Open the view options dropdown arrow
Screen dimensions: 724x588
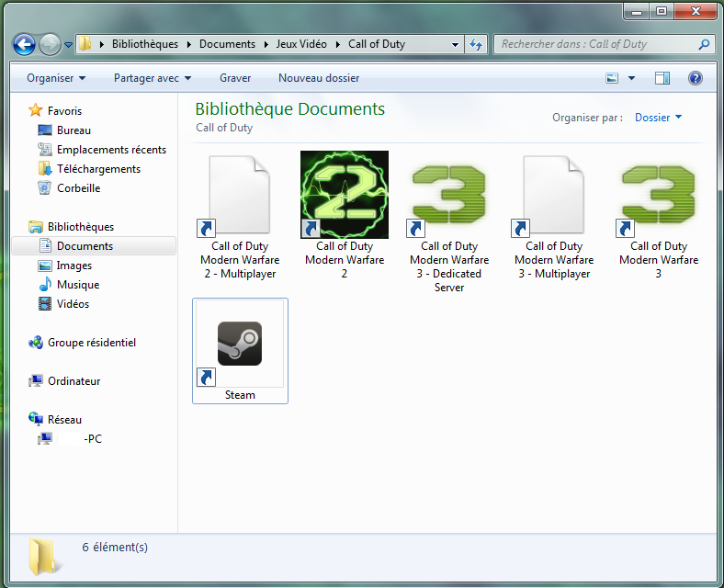(x=631, y=78)
